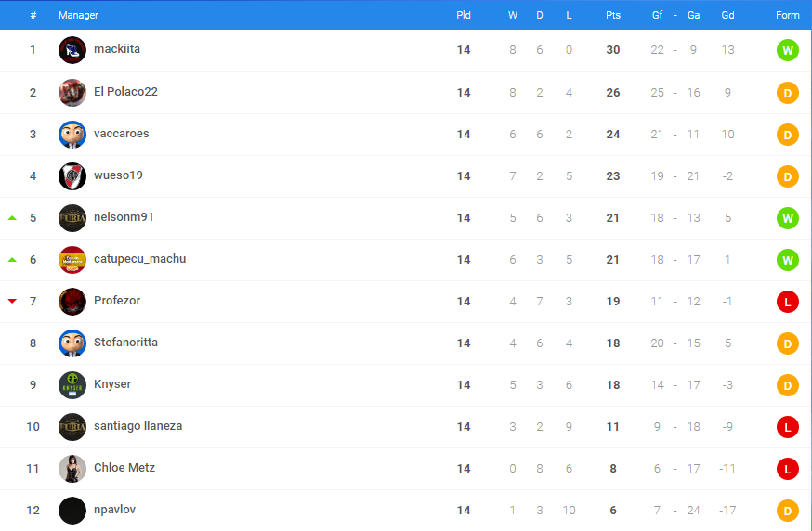This screenshot has height=531, width=812.
Task: Click Profezor's red down position arrow
Action: 12,301
